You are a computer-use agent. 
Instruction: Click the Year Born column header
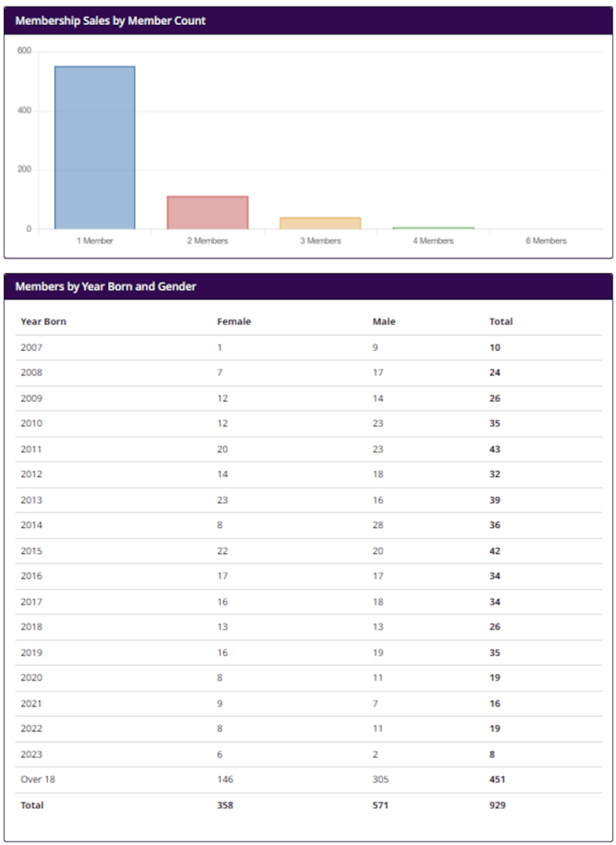coord(43,322)
